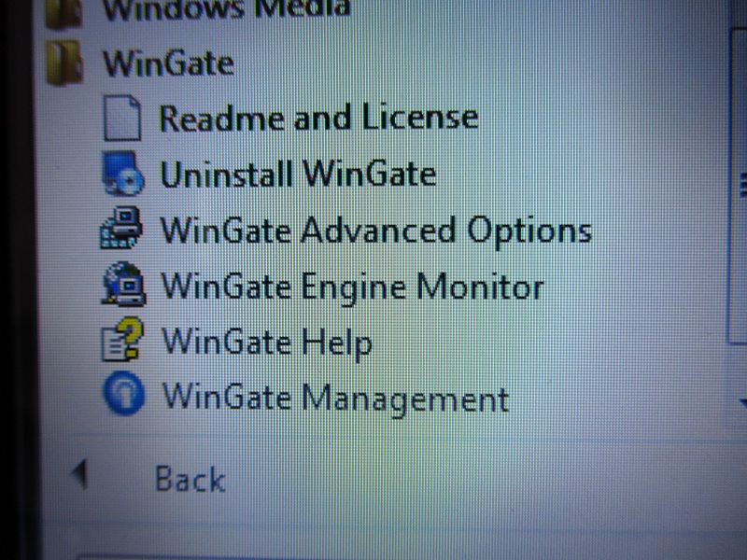Click the Uninstall WinGate disc icon
The image size is (747, 560).
pyautogui.click(x=122, y=174)
